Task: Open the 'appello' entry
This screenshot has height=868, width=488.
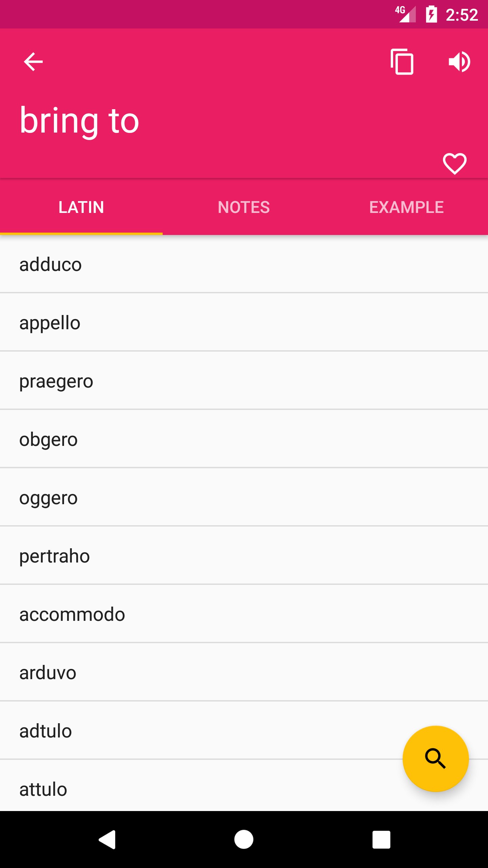Action: coord(50,323)
